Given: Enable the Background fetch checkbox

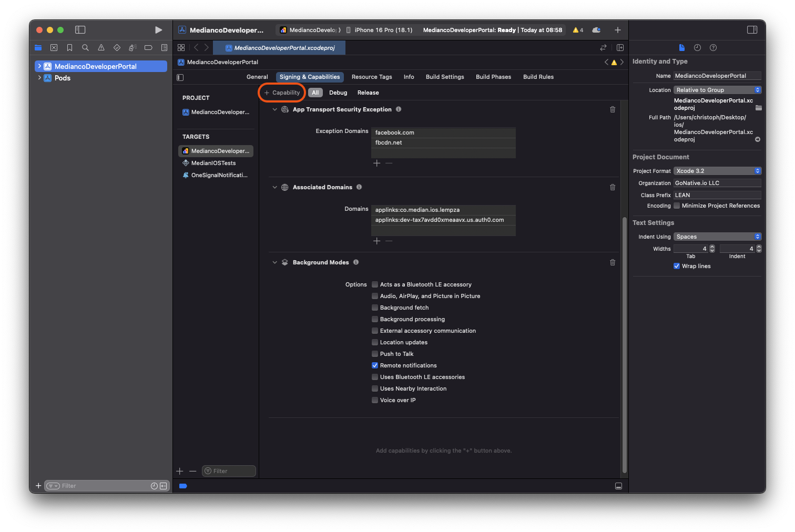Looking at the screenshot, I should point(375,308).
